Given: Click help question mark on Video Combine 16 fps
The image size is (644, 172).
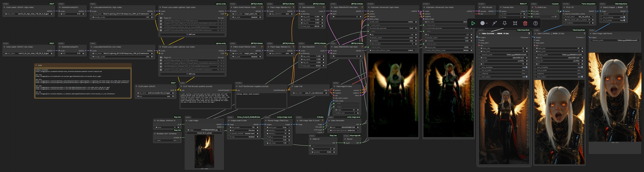Looking at the screenshot, I should coord(529,34).
